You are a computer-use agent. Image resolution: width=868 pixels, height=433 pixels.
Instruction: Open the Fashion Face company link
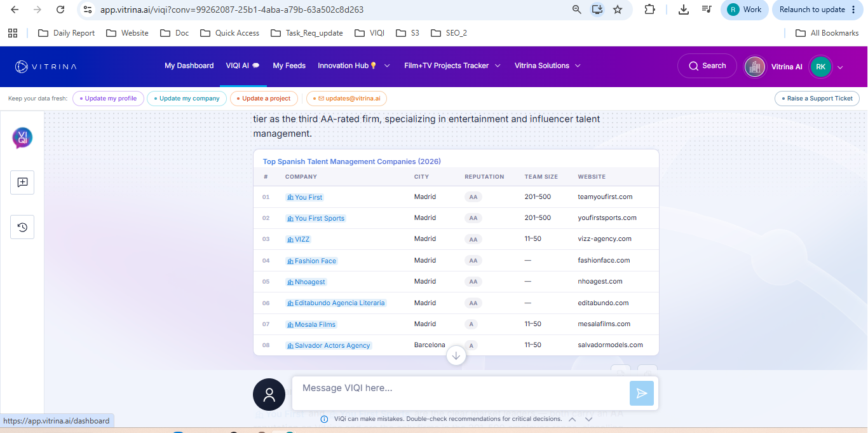click(x=312, y=261)
